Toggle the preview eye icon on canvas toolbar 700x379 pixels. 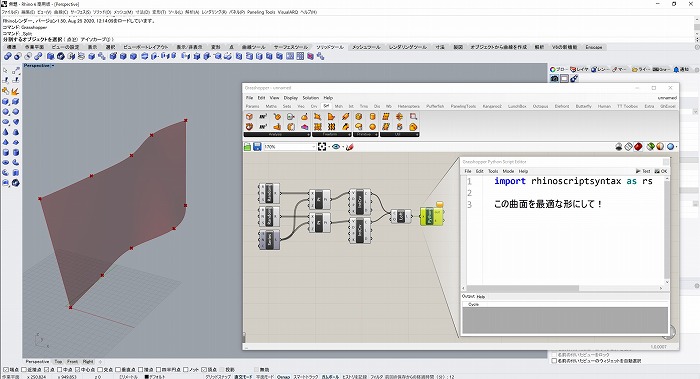click(336, 146)
